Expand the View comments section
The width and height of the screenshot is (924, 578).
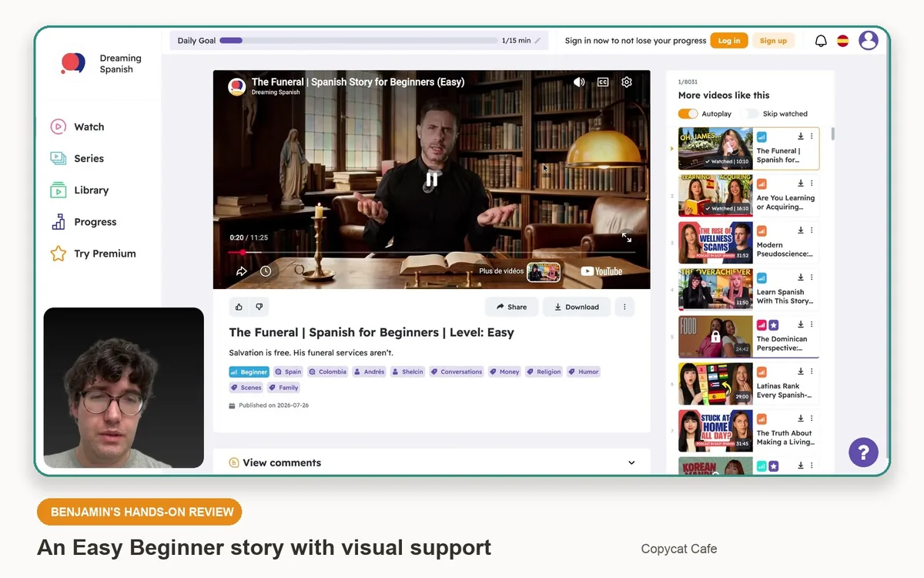(x=432, y=462)
